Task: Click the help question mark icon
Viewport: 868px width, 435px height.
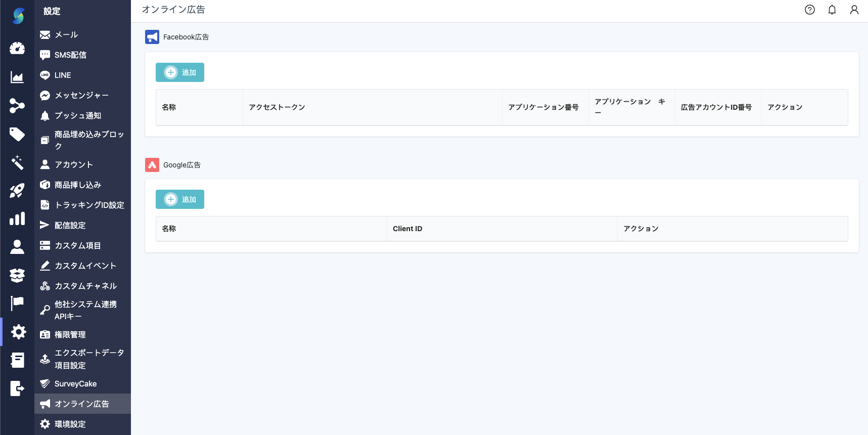Action: pos(810,10)
